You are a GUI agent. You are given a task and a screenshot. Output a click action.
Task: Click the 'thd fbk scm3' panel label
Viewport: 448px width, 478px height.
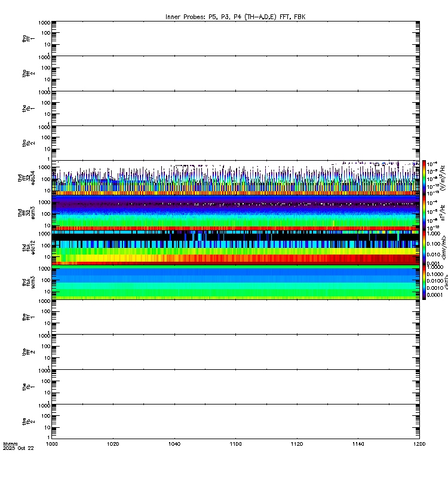pos(28,282)
